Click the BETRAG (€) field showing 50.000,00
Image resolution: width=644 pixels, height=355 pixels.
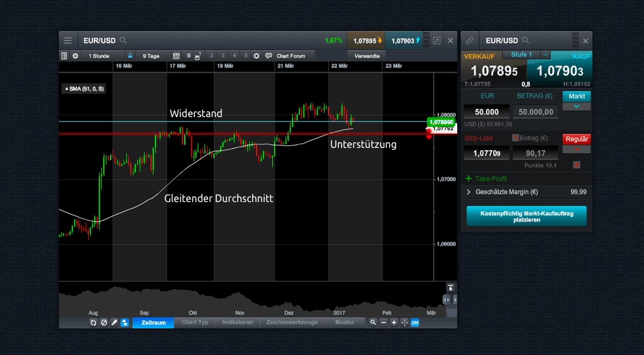(536, 112)
